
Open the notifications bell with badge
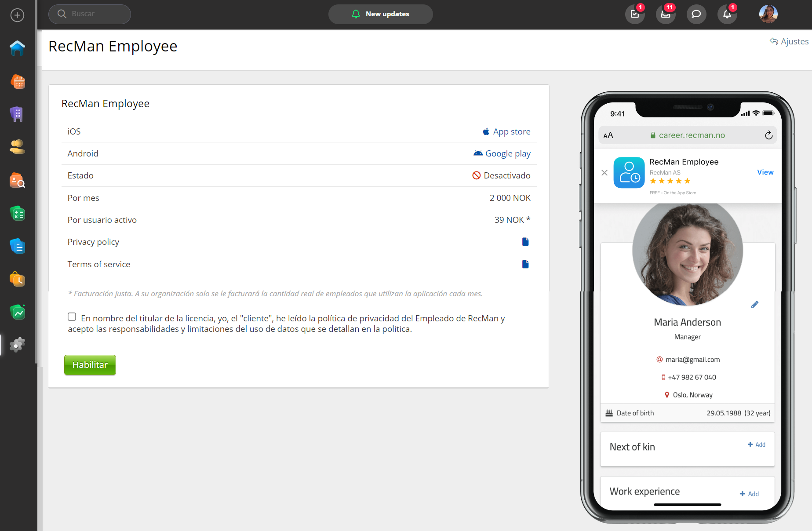tap(727, 14)
